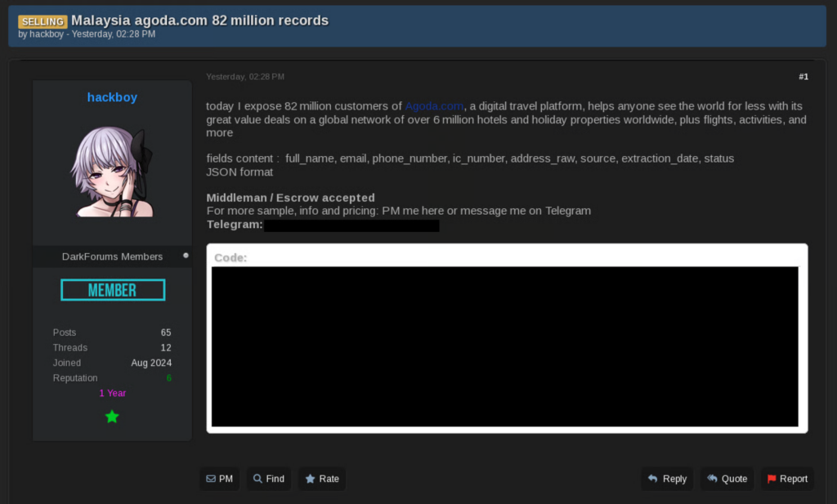
Task: Click the green star award icon
Action: (112, 417)
